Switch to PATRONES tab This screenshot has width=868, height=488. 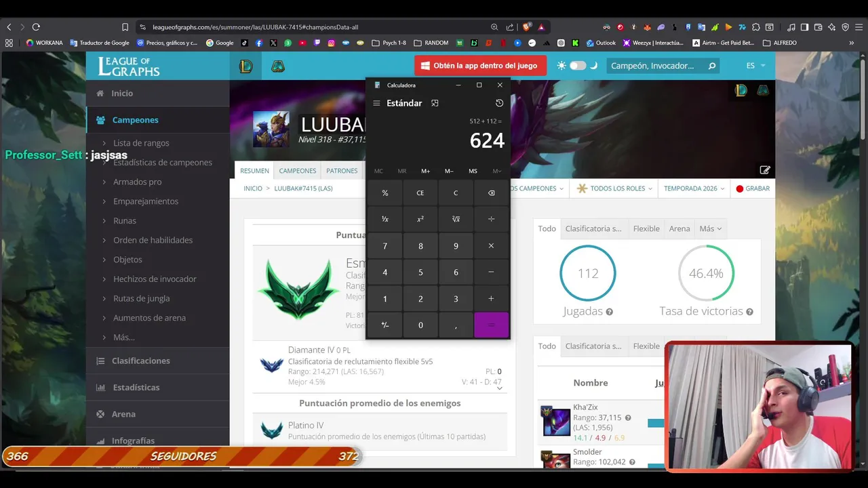click(342, 171)
